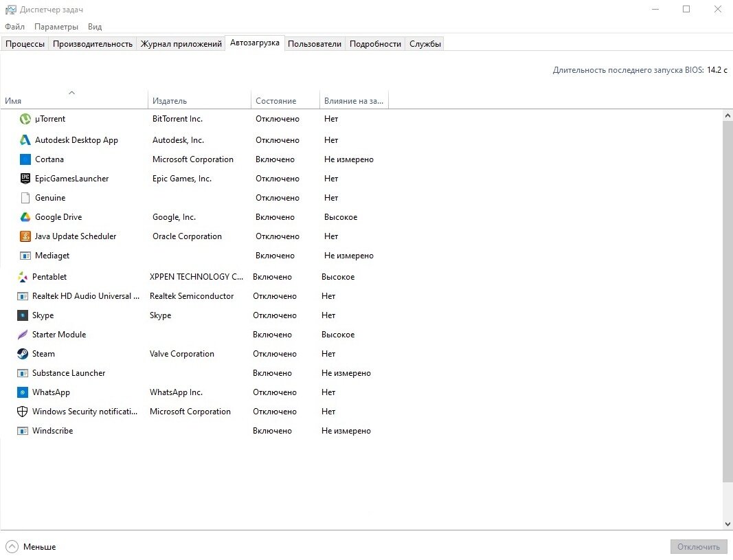
Task: Select the Mediaget row icon
Action: pos(25,256)
